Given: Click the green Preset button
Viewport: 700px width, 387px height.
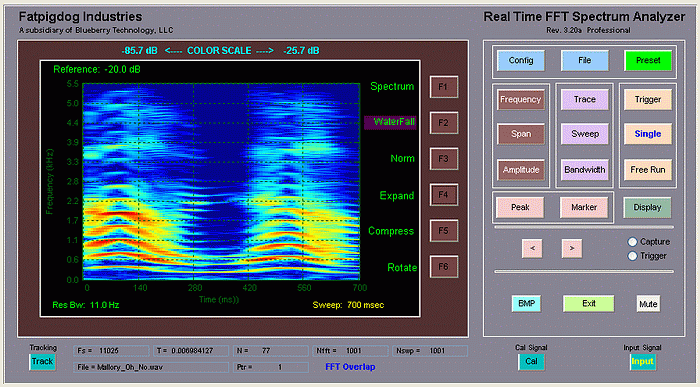Looking at the screenshot, I should click(x=648, y=61).
